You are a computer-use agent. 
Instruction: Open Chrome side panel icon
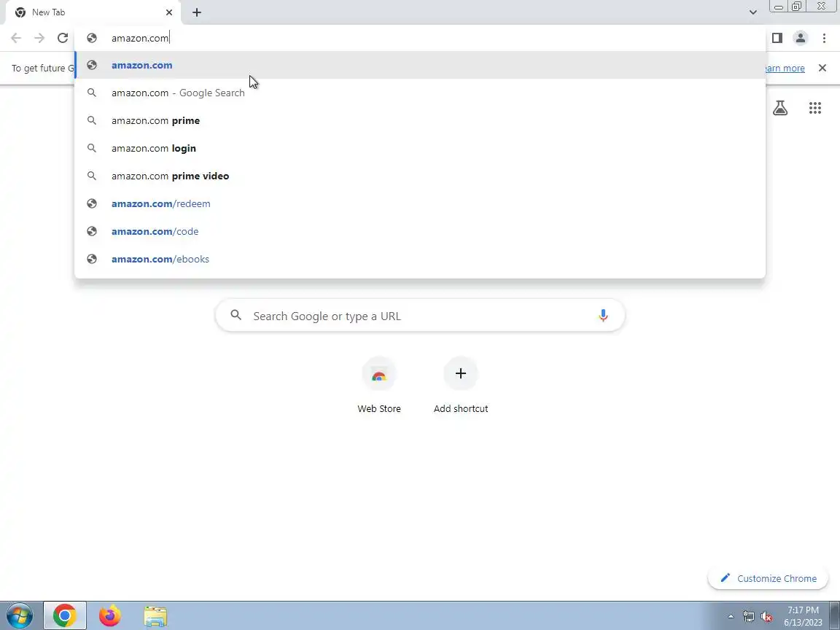click(x=777, y=38)
